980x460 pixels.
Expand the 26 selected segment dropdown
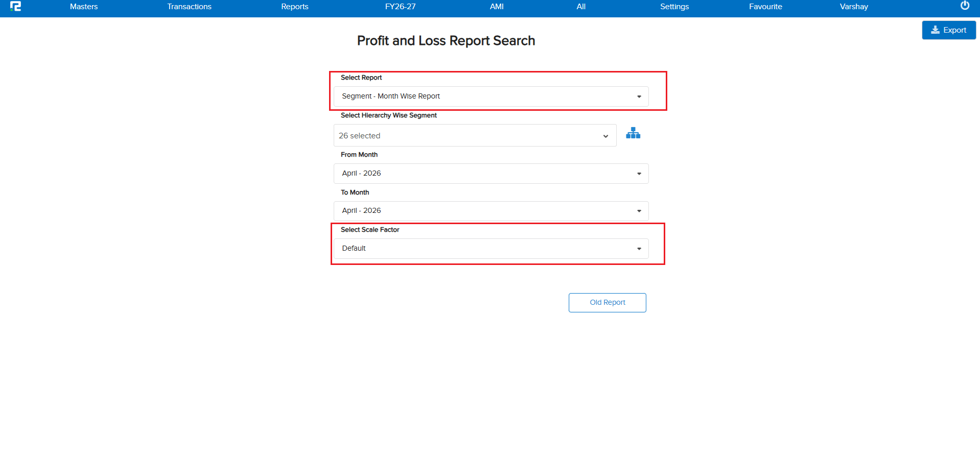coord(475,136)
